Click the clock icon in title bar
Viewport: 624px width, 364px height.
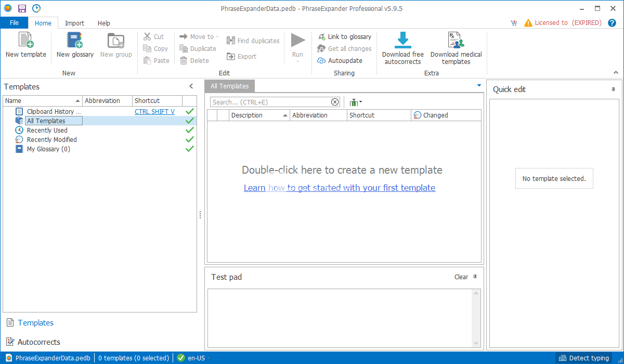click(36, 8)
